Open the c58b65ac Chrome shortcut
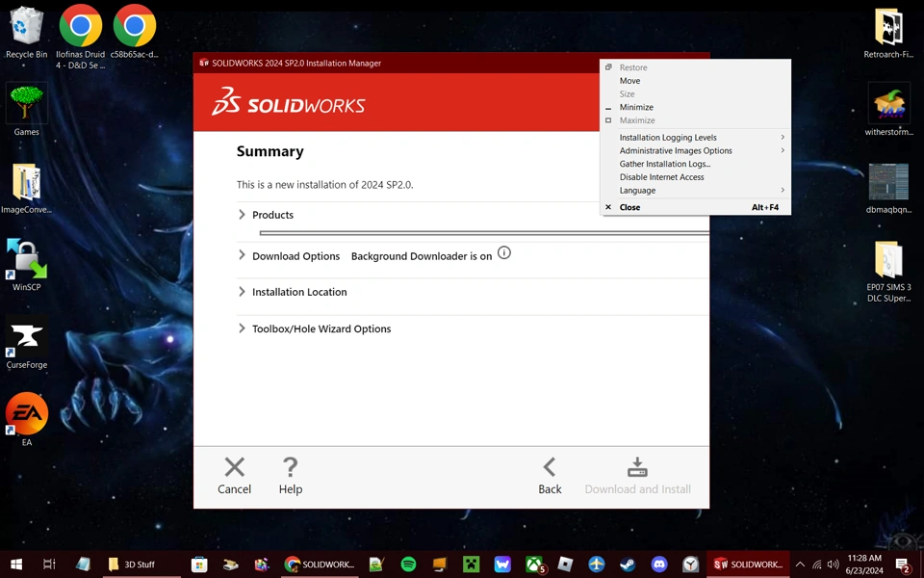The image size is (924, 578). tap(135, 33)
